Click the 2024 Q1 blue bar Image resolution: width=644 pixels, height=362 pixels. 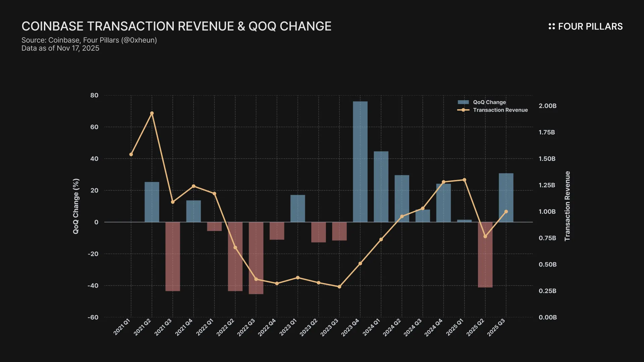click(381, 186)
